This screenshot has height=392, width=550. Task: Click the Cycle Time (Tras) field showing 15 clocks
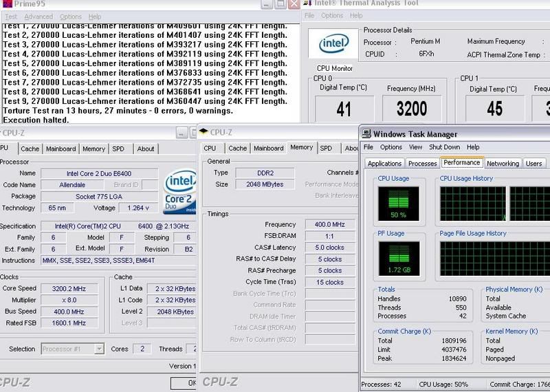tap(330, 282)
